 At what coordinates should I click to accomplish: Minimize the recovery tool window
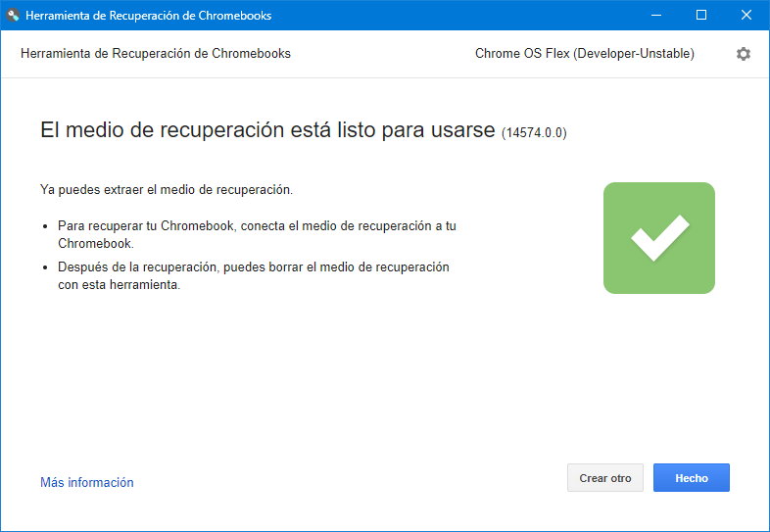tap(656, 15)
